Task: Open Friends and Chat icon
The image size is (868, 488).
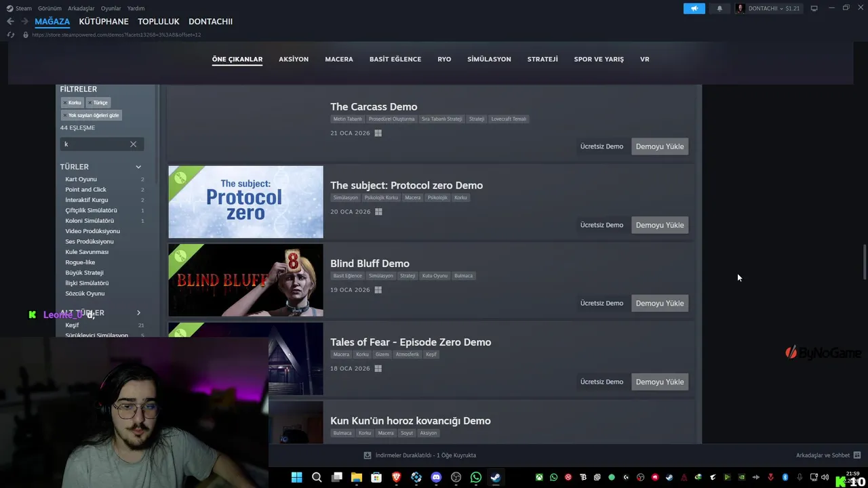Action: (857, 455)
